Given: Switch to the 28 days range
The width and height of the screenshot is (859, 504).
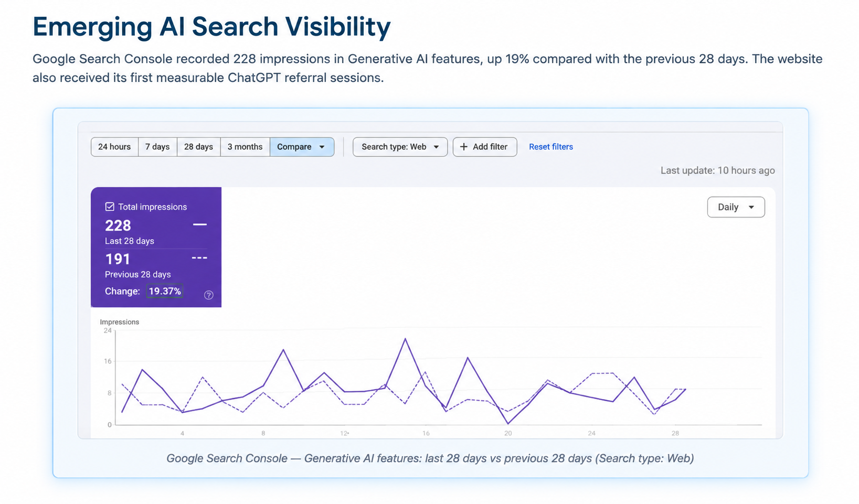Looking at the screenshot, I should pos(198,147).
